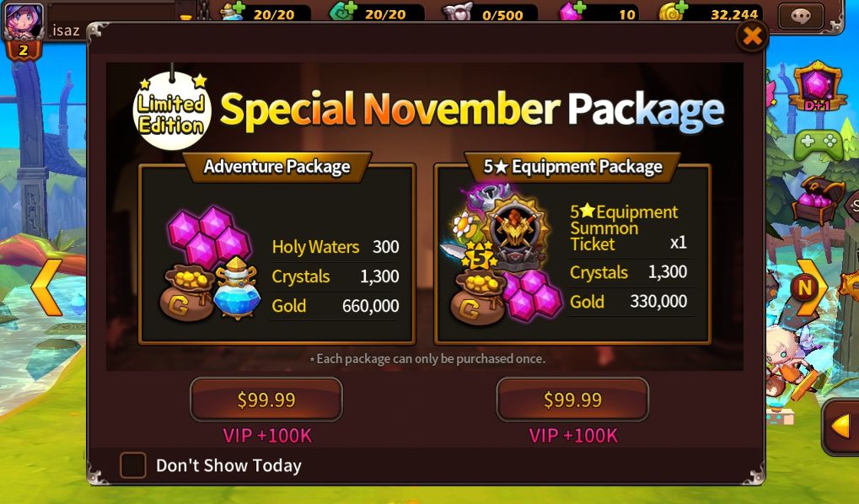
Task: Open the D+1 crystal badge reward
Action: (x=816, y=87)
